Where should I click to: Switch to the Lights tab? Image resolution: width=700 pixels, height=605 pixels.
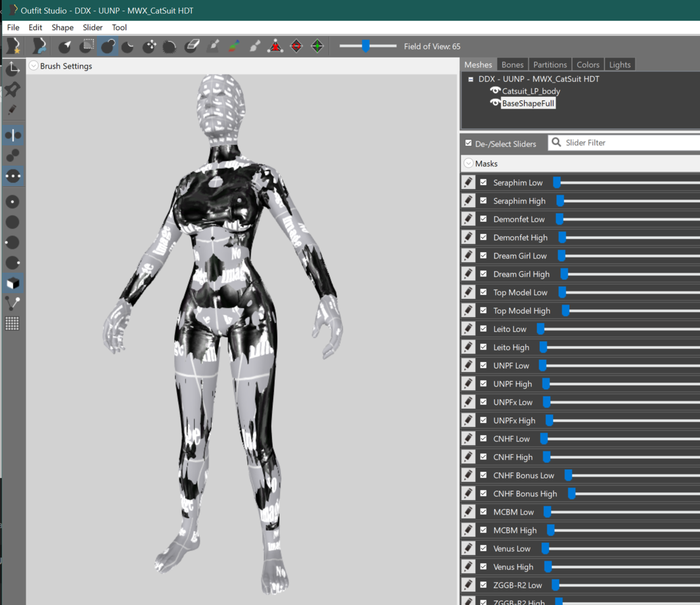click(x=620, y=64)
